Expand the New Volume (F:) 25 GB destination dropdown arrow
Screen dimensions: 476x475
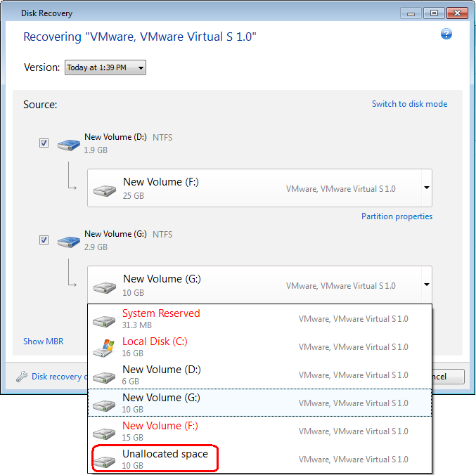pyautogui.click(x=427, y=188)
